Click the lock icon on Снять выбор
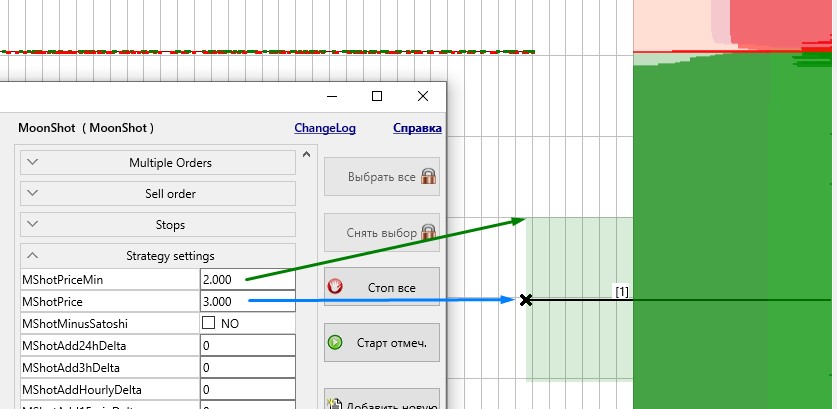The image size is (837, 409). tap(428, 232)
